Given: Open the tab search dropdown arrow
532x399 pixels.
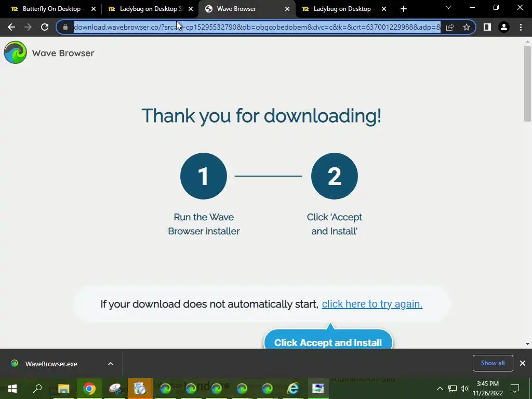Looking at the screenshot, I should (448, 7).
